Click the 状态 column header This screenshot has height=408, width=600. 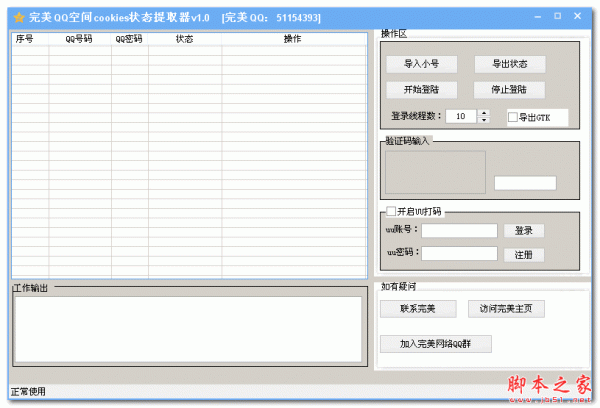(x=185, y=39)
